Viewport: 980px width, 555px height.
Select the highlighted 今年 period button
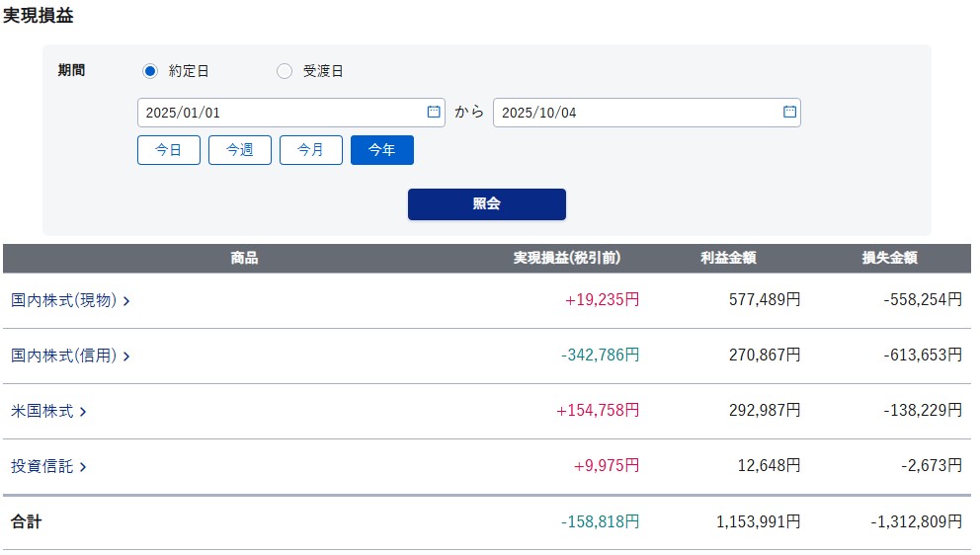coord(382,150)
